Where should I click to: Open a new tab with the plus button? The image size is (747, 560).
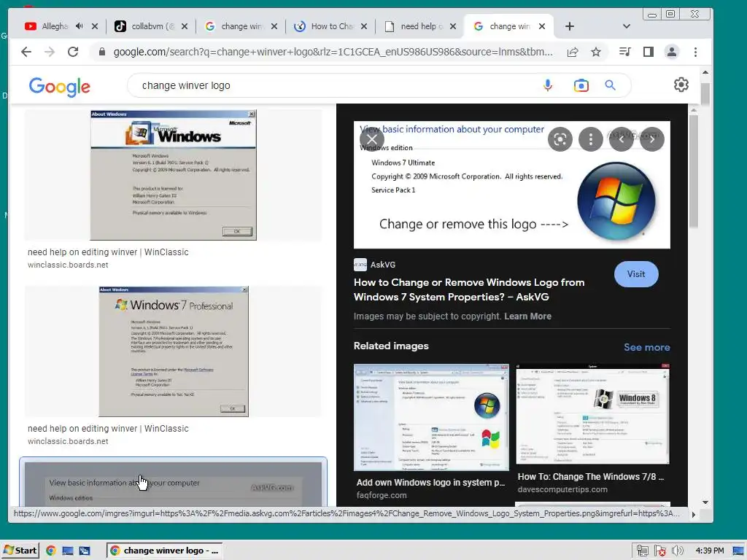570,26
